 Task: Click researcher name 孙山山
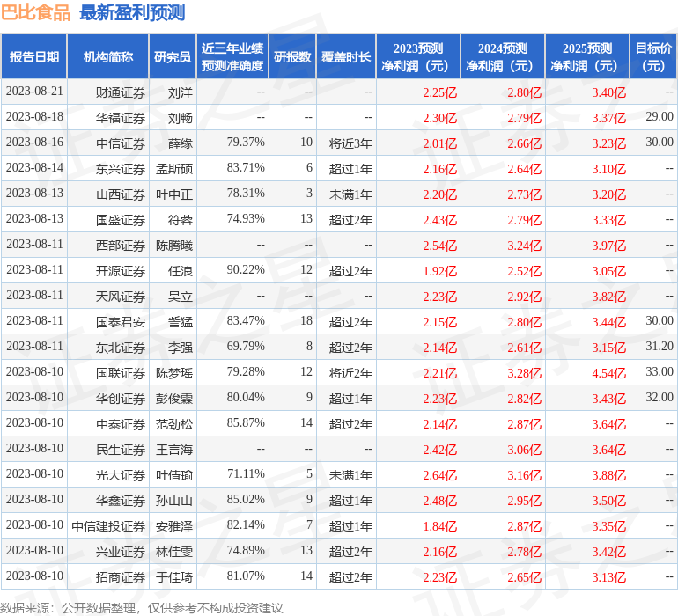(174, 501)
